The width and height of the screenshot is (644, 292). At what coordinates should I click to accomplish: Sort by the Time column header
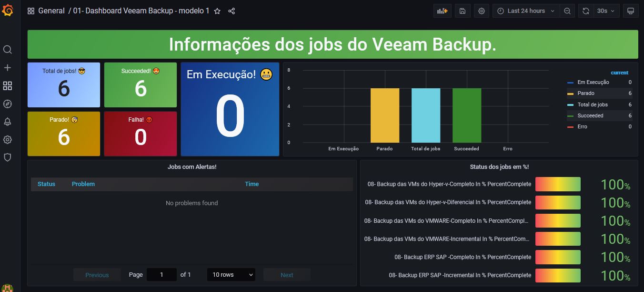(x=252, y=184)
